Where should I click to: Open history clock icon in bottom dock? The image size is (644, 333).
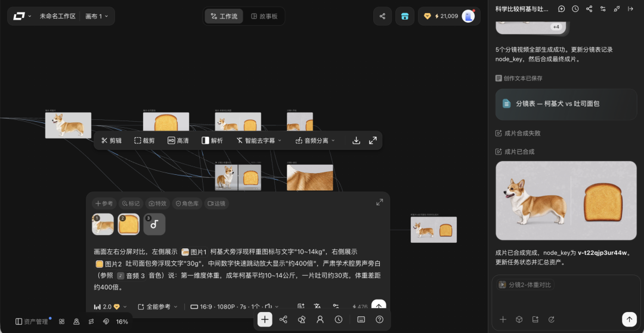click(x=339, y=319)
